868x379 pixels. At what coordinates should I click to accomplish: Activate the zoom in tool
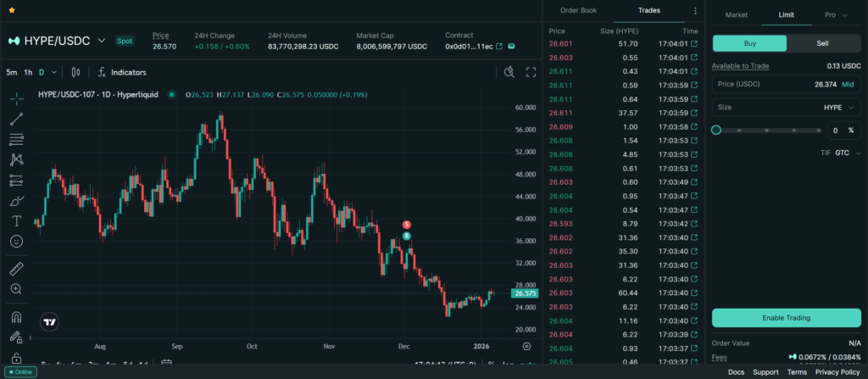(16, 290)
